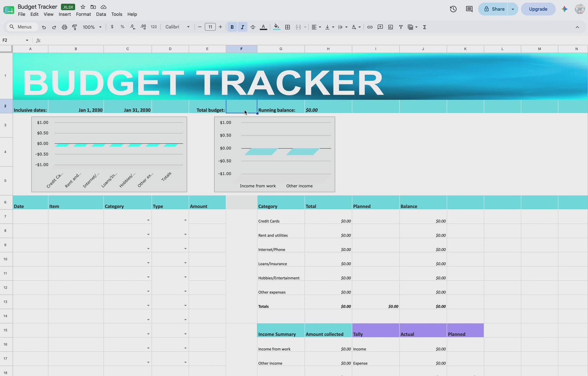Open the Calibri font dropdown
The image size is (588, 376).
click(x=177, y=27)
